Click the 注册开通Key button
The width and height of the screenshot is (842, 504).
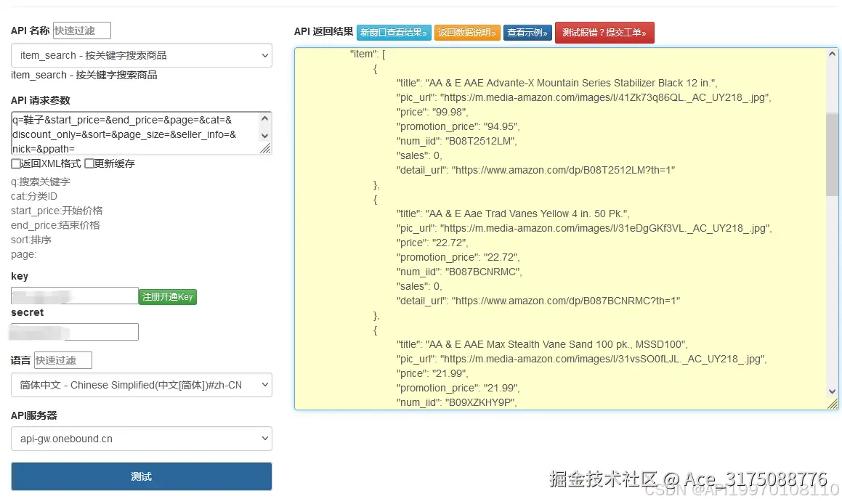point(168,297)
